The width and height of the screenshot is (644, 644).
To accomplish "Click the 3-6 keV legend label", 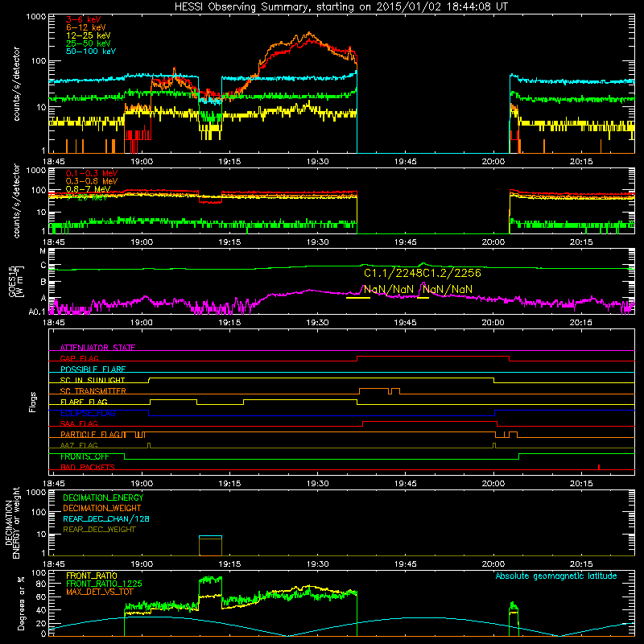I will click(84, 19).
